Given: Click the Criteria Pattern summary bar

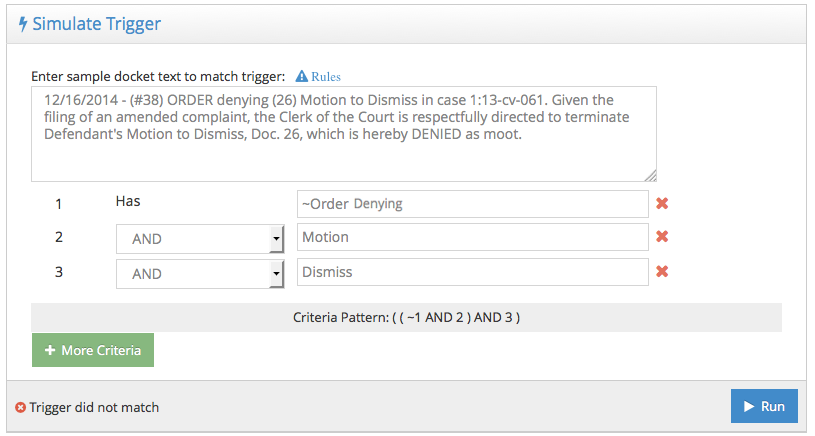Looking at the screenshot, I should (406, 318).
